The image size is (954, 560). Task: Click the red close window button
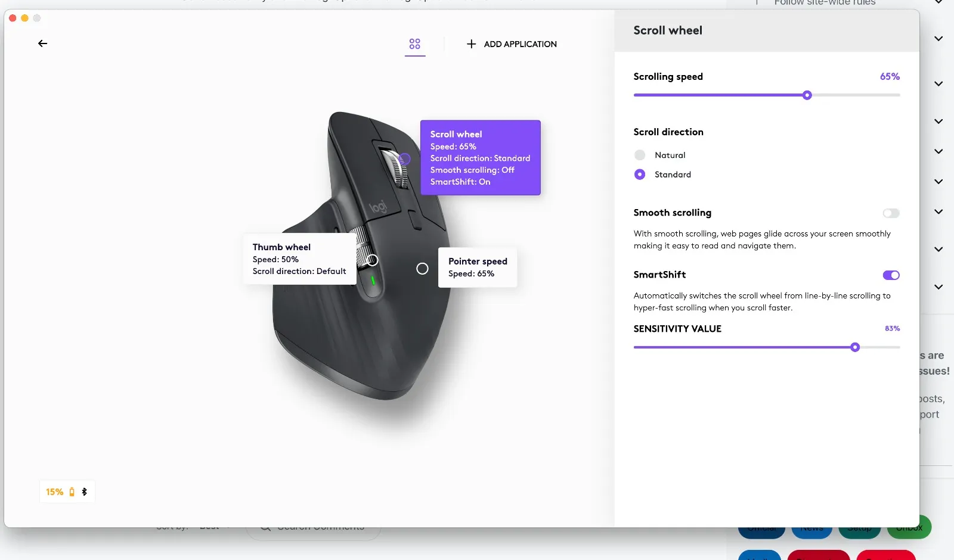(x=13, y=18)
